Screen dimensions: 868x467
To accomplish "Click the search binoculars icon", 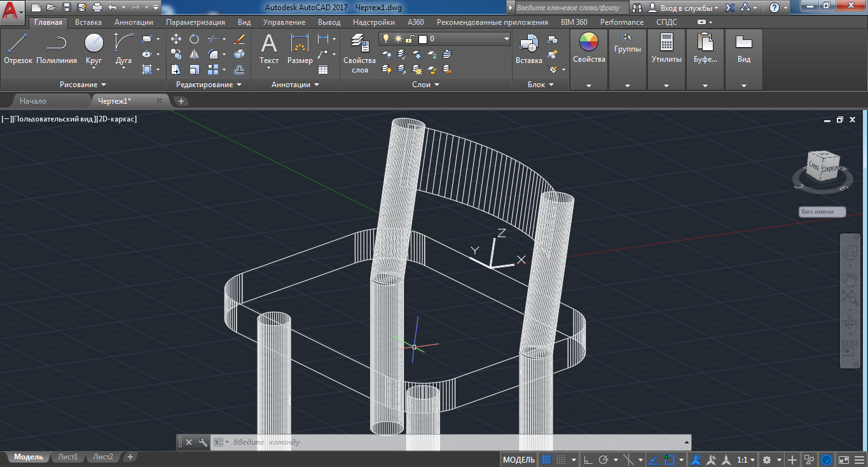I will point(637,8).
